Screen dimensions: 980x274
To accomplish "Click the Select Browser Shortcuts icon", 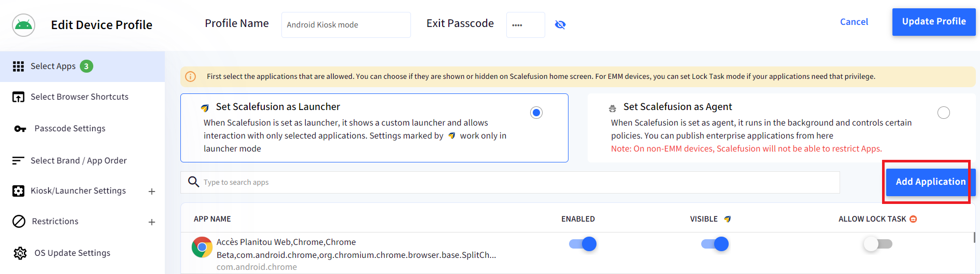I will tap(19, 97).
